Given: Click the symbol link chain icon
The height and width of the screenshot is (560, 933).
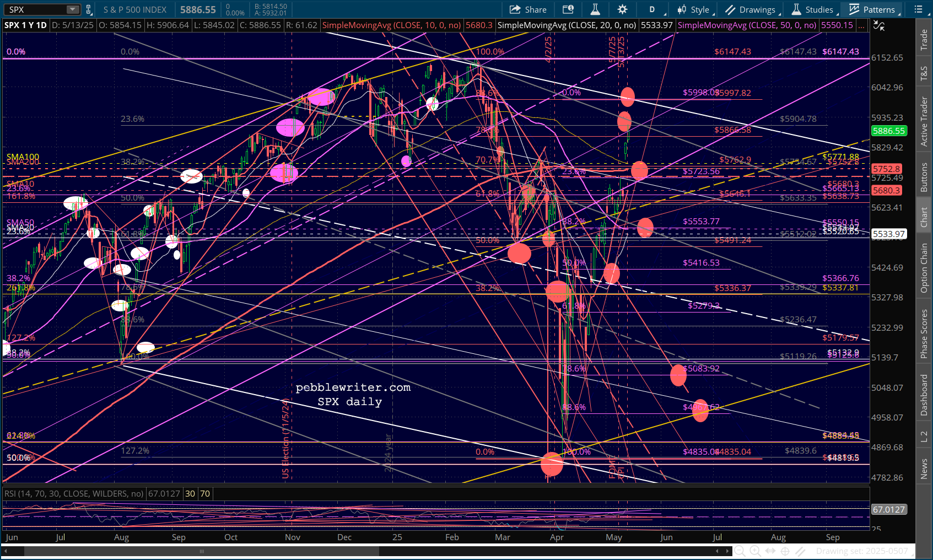Looking at the screenshot, I should pyautogui.click(x=88, y=9).
